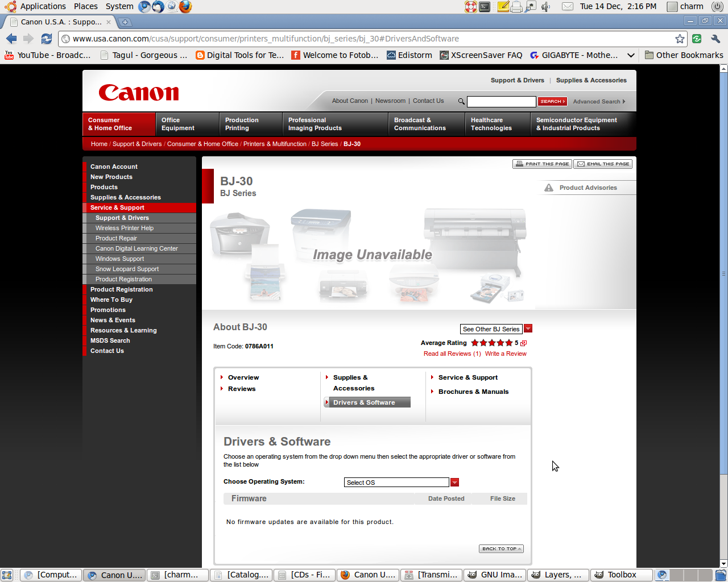Screen dimensions: 728x582
Task: Open the System menu
Action: click(119, 6)
